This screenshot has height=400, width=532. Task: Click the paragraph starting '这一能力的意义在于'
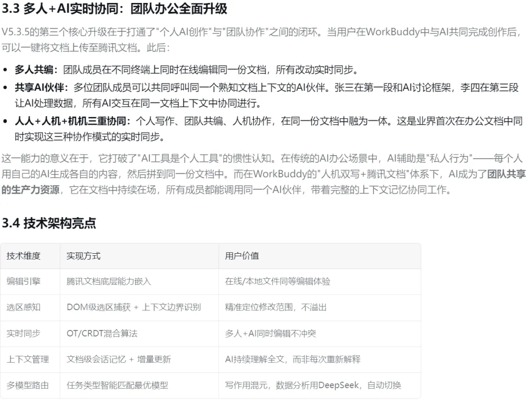(x=263, y=174)
